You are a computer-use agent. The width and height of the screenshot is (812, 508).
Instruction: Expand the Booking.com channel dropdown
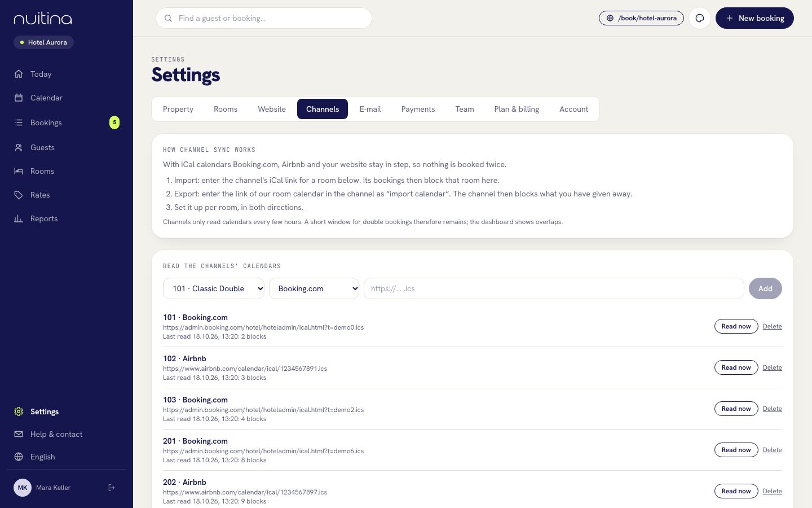pos(314,288)
